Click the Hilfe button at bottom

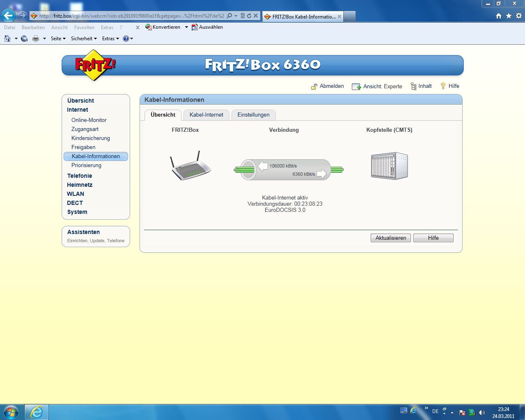tap(433, 238)
